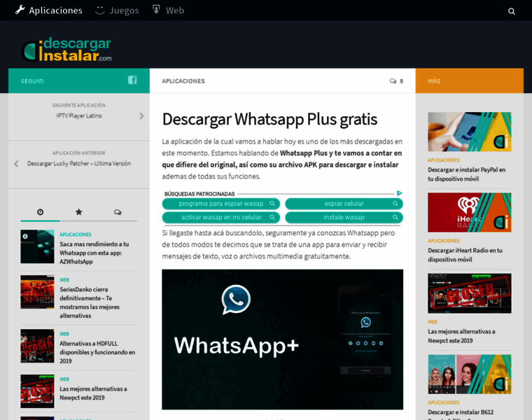
Task: Open Newpct alternativas link in Más column
Action: tap(461, 336)
